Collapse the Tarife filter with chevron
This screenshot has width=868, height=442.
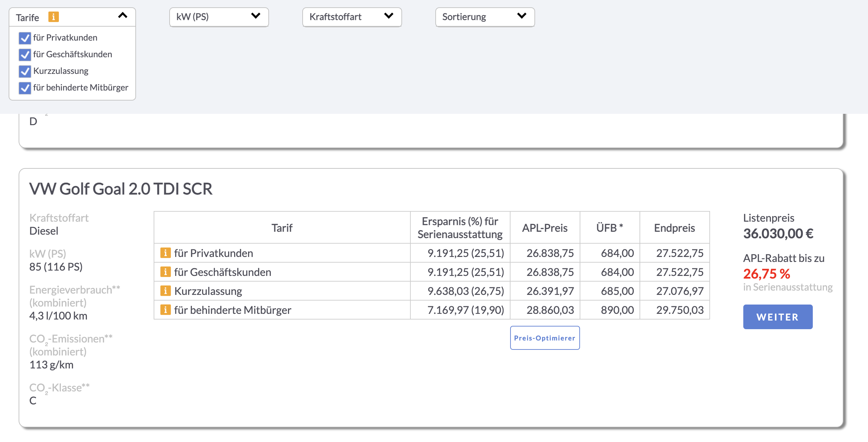[x=123, y=16]
